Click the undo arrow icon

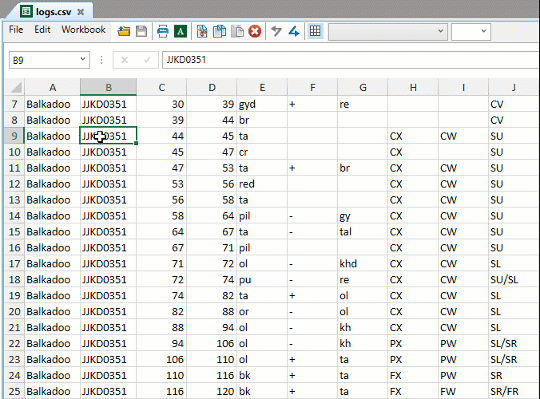pyautogui.click(x=276, y=31)
